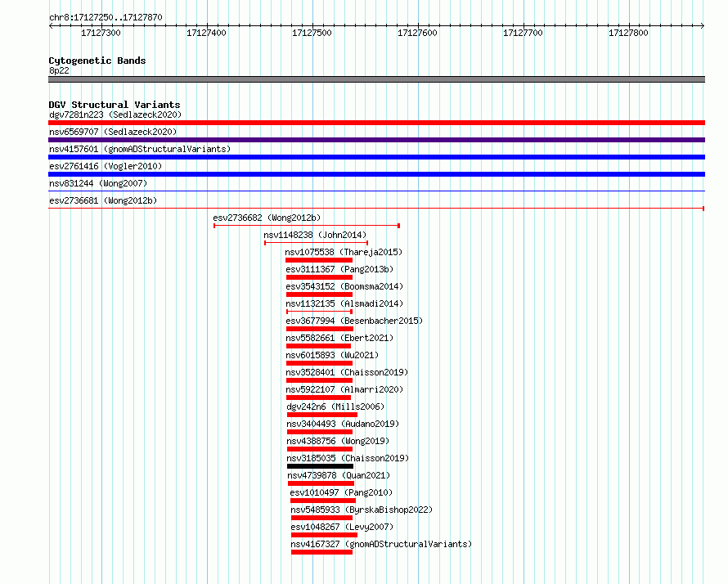
Task: Open nsv1148238 (John2014) variant label
Action: point(315,235)
